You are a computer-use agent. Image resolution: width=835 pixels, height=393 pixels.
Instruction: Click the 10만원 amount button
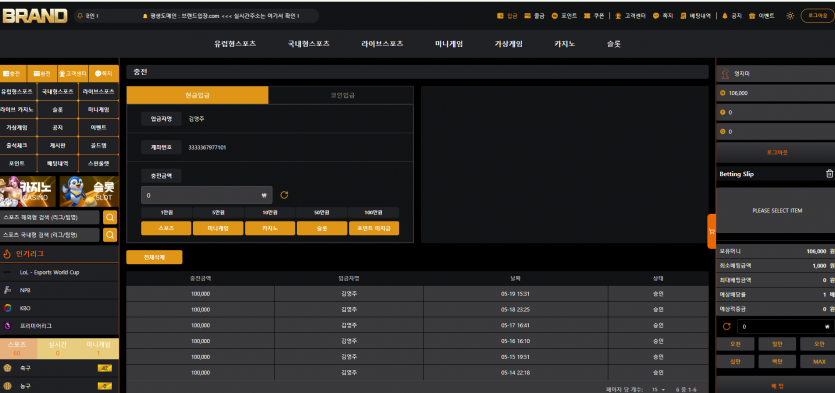269,212
